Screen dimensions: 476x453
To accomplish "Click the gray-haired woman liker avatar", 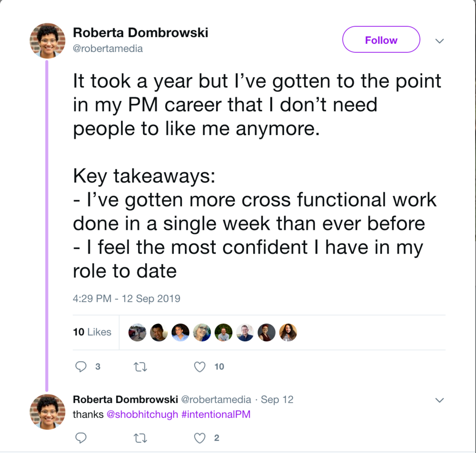I will (202, 332).
